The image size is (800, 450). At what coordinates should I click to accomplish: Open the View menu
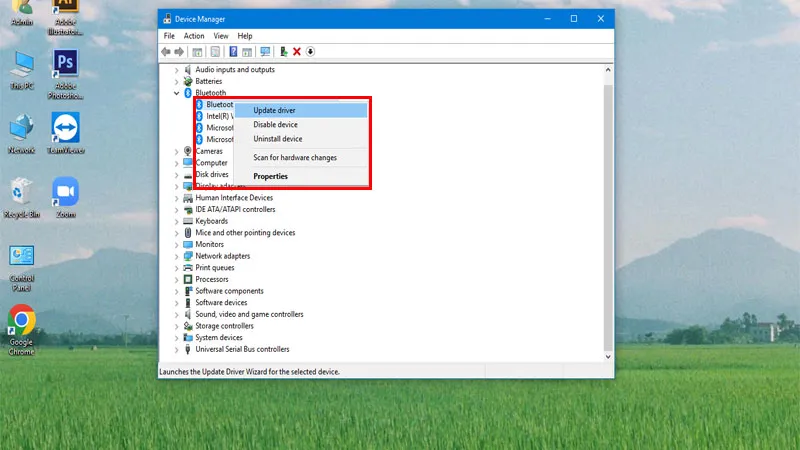221,36
